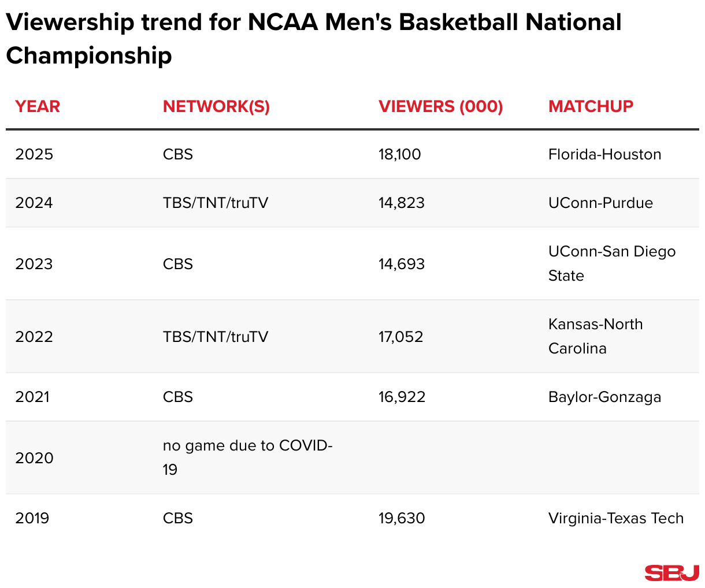Select the 16,922 viewers value
This screenshot has height=588, width=705.
(402, 397)
